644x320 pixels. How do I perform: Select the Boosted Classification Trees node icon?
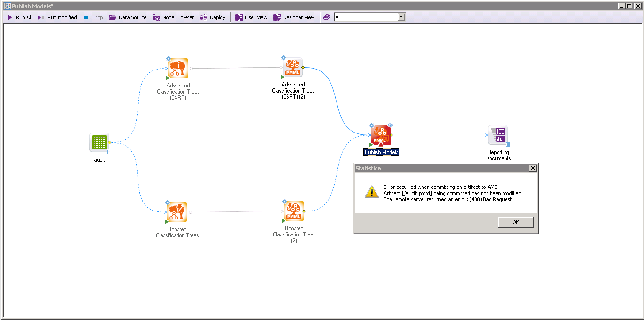pyautogui.click(x=177, y=212)
